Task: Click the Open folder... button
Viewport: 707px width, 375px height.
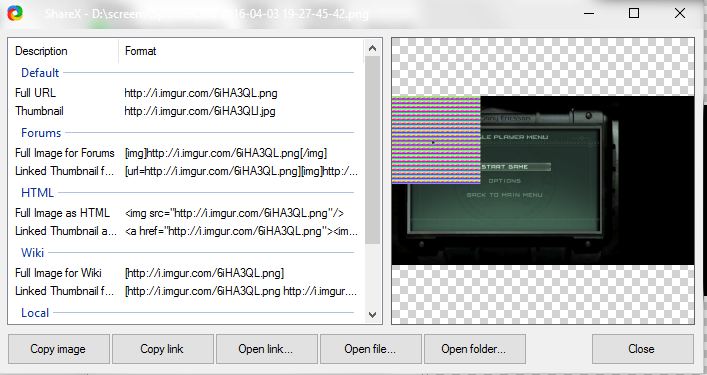Action: (x=475, y=349)
